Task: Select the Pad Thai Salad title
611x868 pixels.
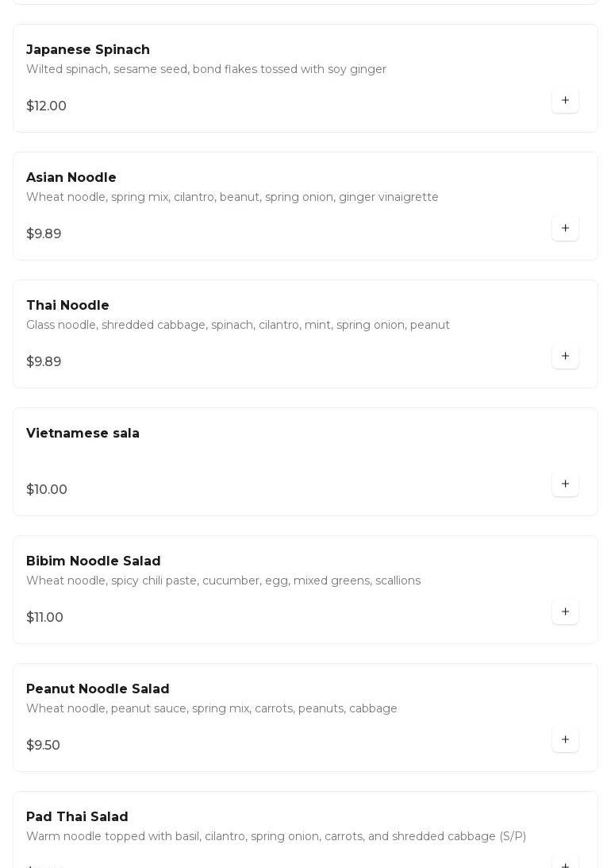Action: [x=77, y=817]
